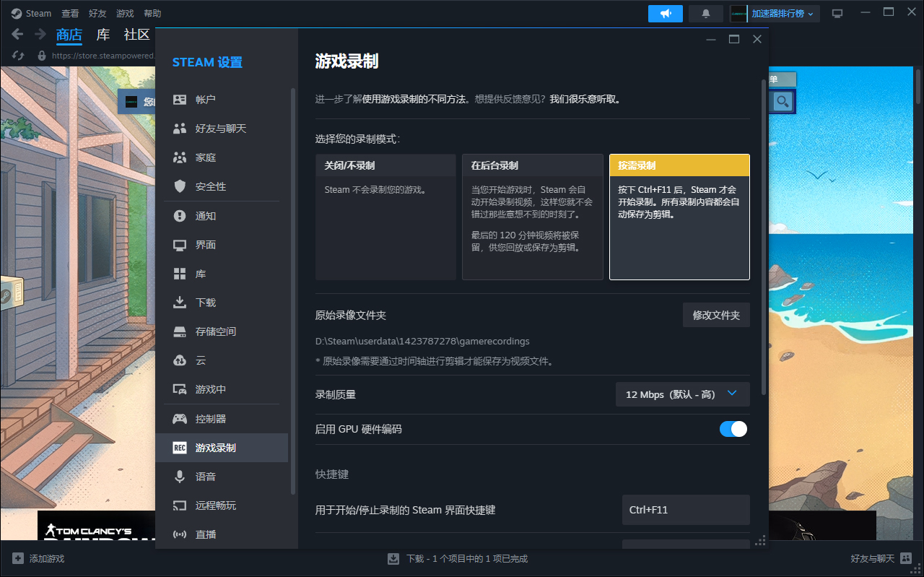Image resolution: width=924 pixels, height=577 pixels.
Task: Reload the store page
Action: [19, 56]
